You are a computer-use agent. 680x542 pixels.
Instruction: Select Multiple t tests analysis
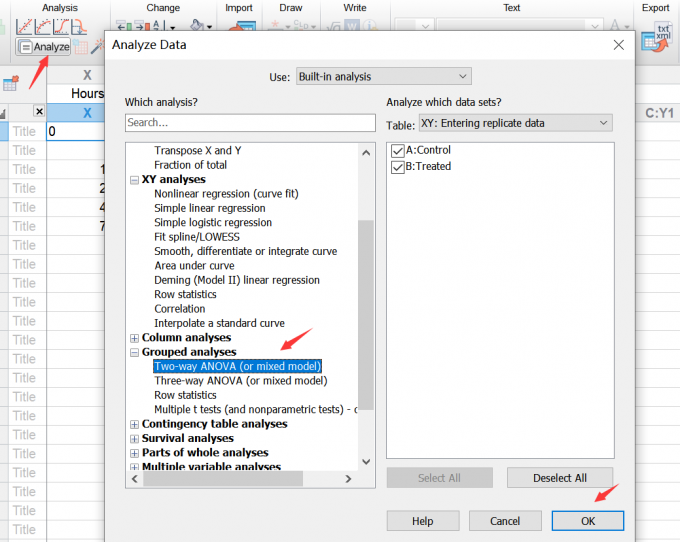tap(256, 409)
